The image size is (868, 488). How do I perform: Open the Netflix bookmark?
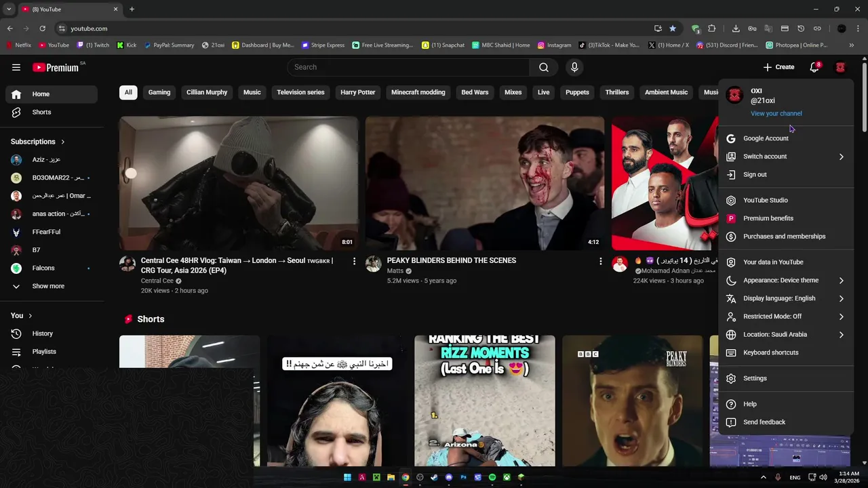(x=18, y=45)
